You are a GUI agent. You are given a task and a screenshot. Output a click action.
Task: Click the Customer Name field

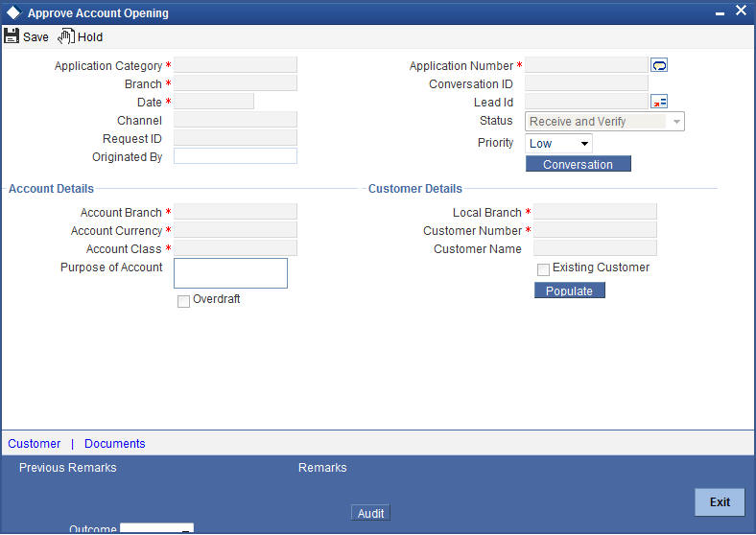click(x=595, y=248)
